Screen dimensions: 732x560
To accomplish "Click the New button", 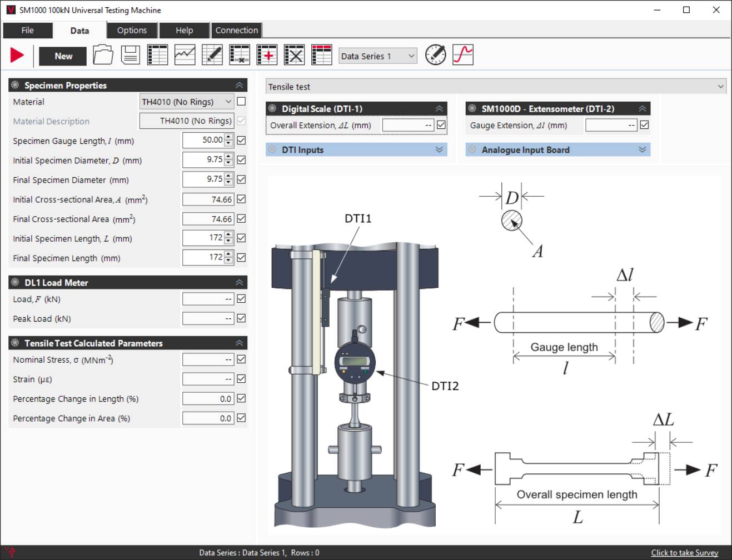I will click(63, 56).
